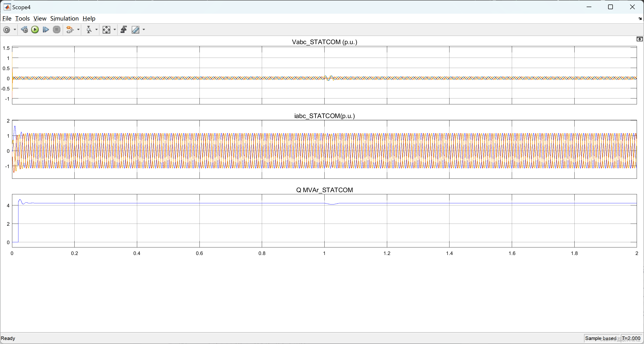Select the fit-to-view zoom icon

pos(107,30)
